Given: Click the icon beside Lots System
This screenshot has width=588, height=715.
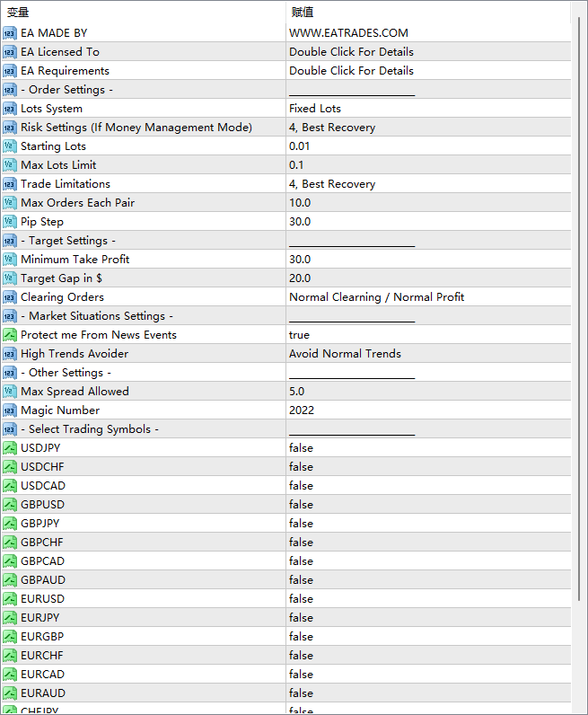Looking at the screenshot, I should coord(10,109).
